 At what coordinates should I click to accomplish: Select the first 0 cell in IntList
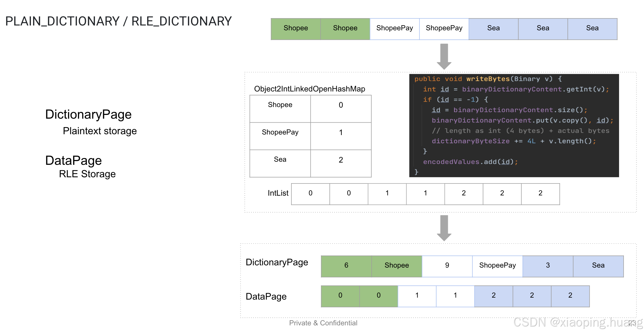(310, 193)
